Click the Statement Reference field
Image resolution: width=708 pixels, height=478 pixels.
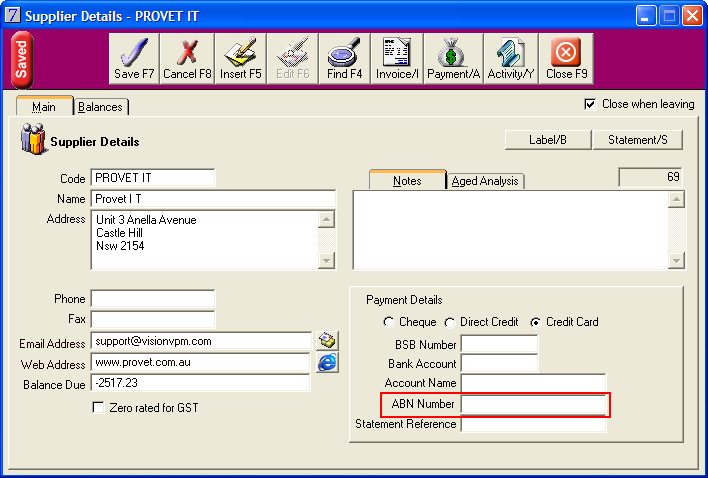coord(533,424)
